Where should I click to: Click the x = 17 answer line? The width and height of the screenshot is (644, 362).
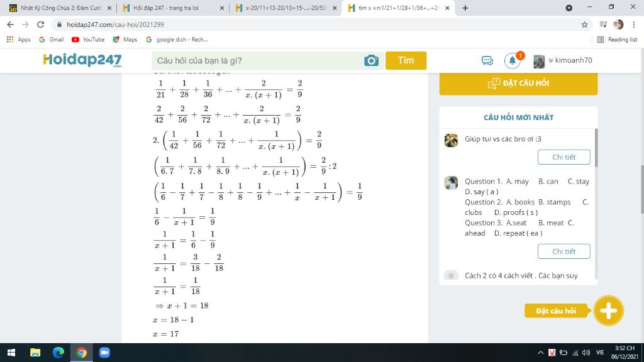165,334
